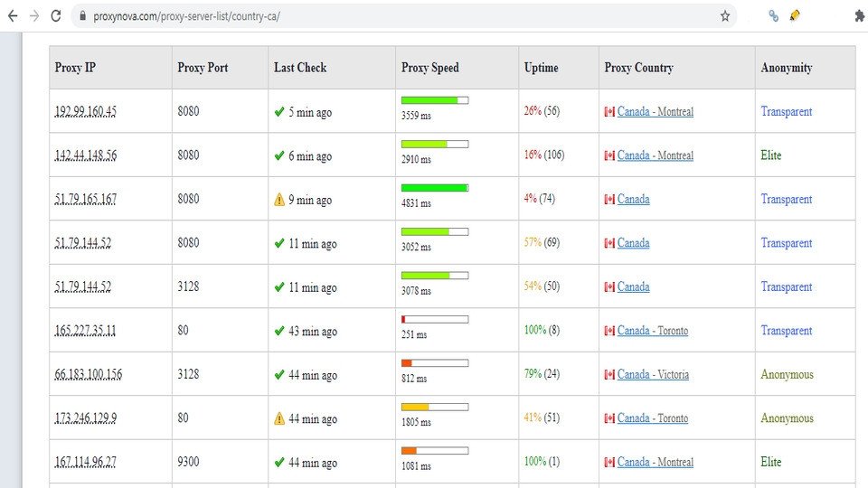Click the Uptime column header

pyautogui.click(x=541, y=68)
